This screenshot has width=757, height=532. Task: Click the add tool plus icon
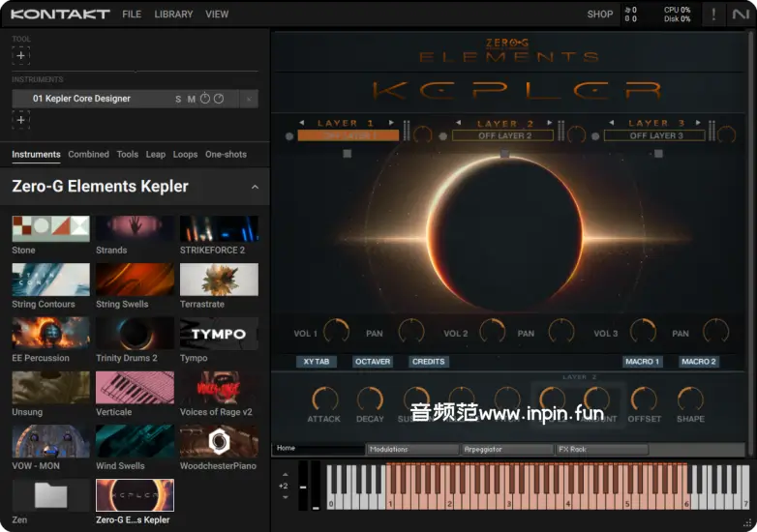(21, 57)
